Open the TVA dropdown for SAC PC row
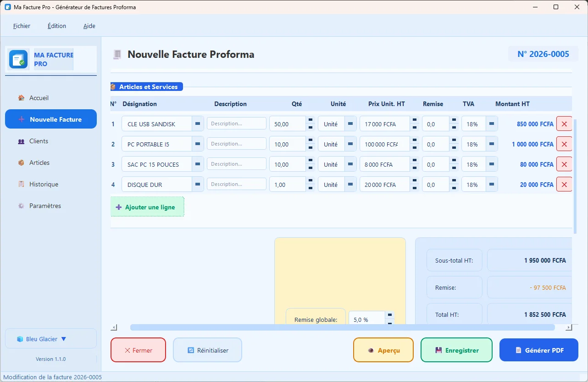The image size is (588, 382). (492, 164)
